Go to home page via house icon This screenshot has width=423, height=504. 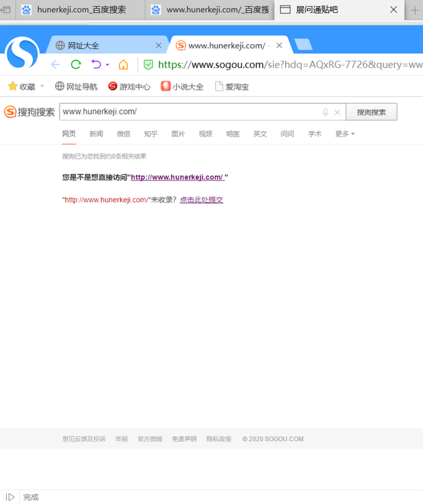point(123,64)
